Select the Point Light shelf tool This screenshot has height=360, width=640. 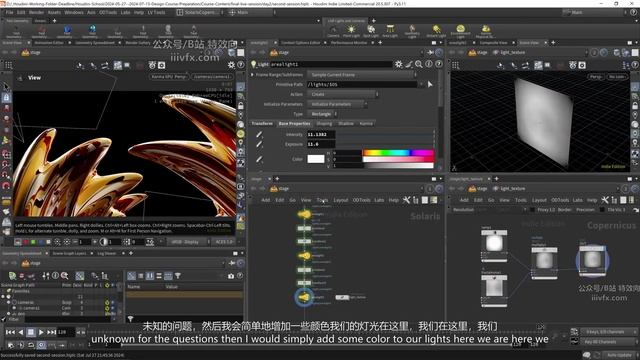click(351, 31)
